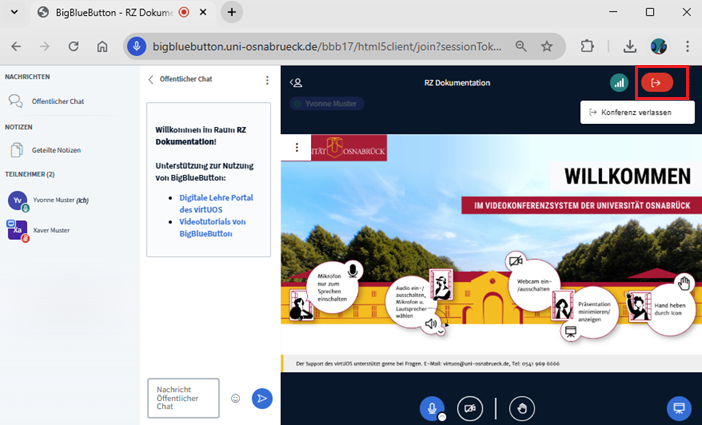The width and height of the screenshot is (702, 425).
Task: Click the Audio ein-/ausschalten bubble on slide
Action: point(411,302)
